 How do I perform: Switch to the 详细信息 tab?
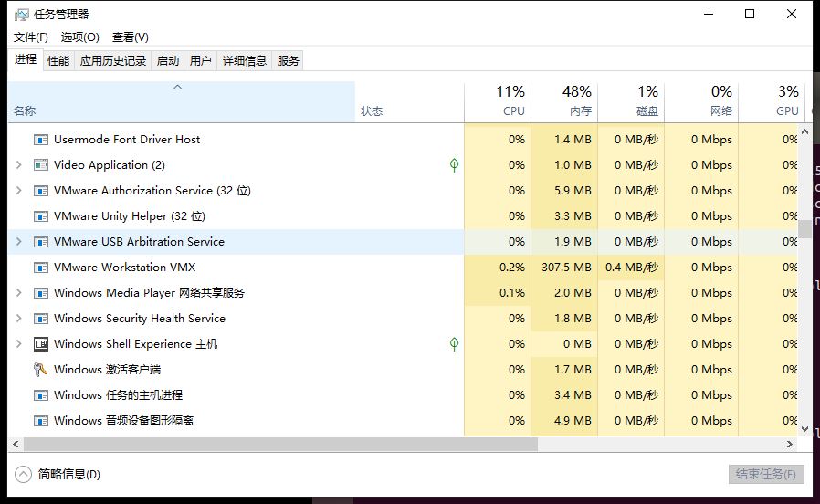[245, 60]
